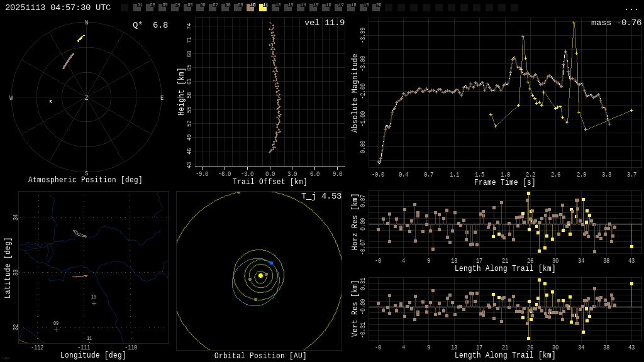Open the three-dots menu at top right
The height and width of the screenshot is (362, 644).
[x=631, y=8]
